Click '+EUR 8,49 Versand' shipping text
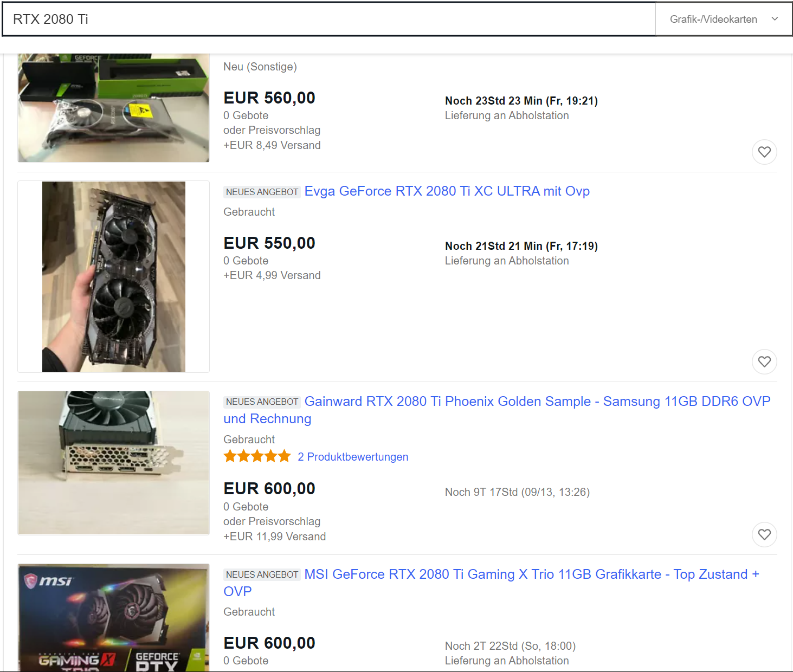793x672 pixels. click(x=272, y=145)
